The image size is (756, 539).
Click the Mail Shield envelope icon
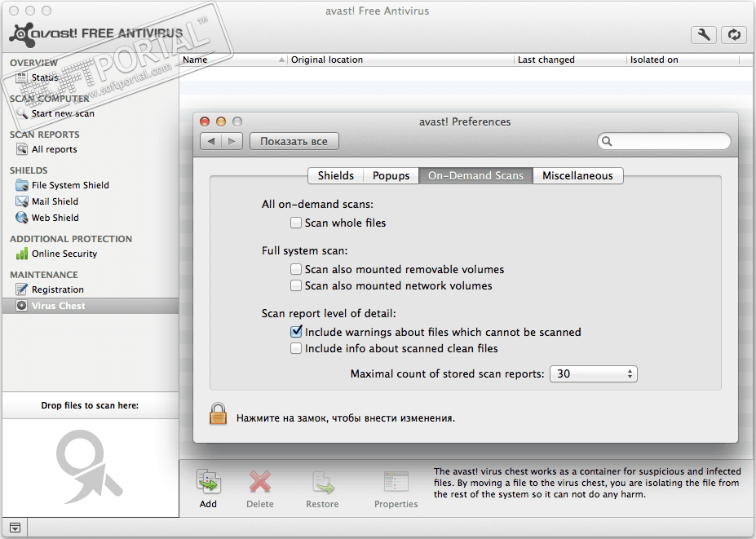pyautogui.click(x=22, y=201)
